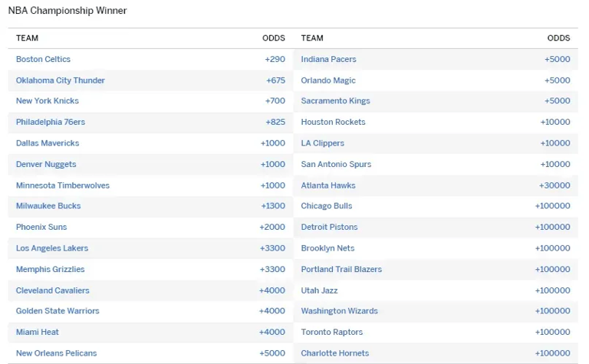Open Philadelphia 76ers team page
This screenshot has width=589, height=364.
tap(51, 122)
